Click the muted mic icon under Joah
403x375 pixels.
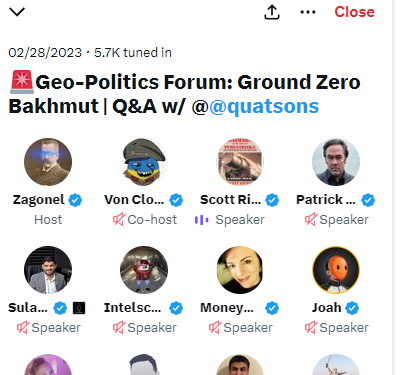pyautogui.click(x=311, y=328)
